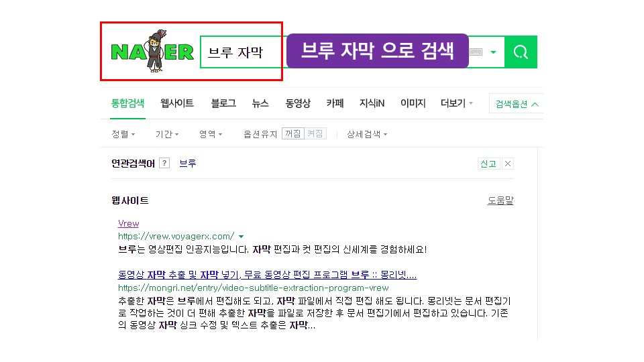The height and width of the screenshot is (362, 644).
Task: Collapse the 검색옵션 panel
Action: coord(517,104)
